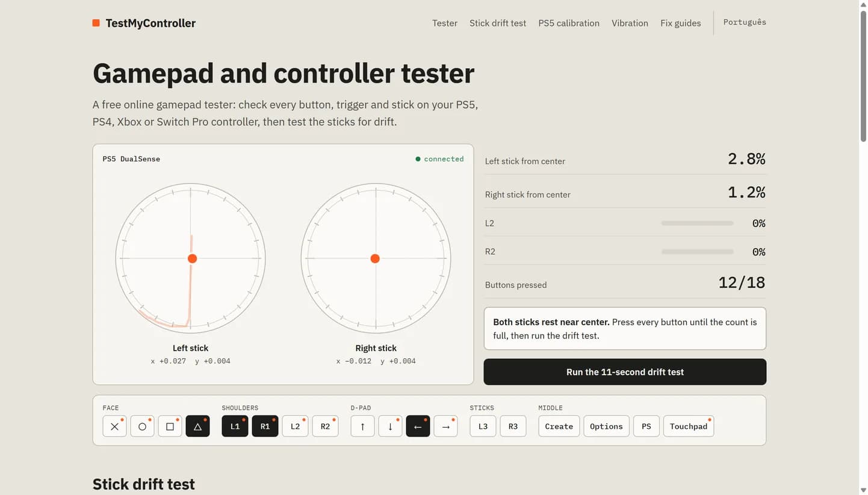Click the 2.8% left stick value
Screen dimensions: 868x495
click(x=746, y=159)
